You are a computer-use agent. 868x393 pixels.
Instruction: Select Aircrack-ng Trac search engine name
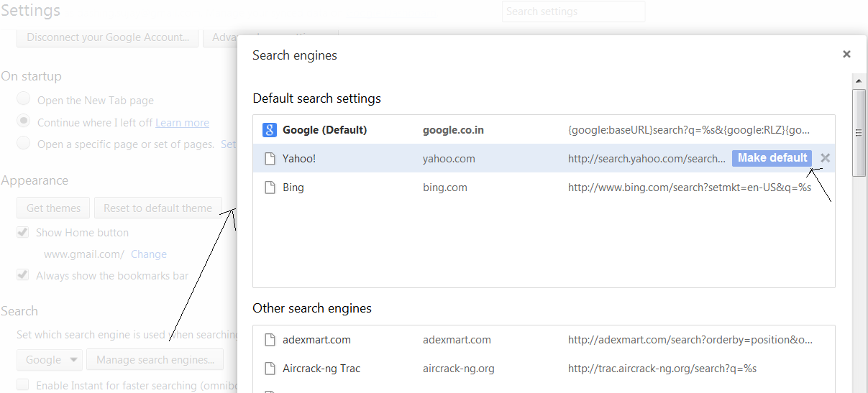pyautogui.click(x=321, y=369)
